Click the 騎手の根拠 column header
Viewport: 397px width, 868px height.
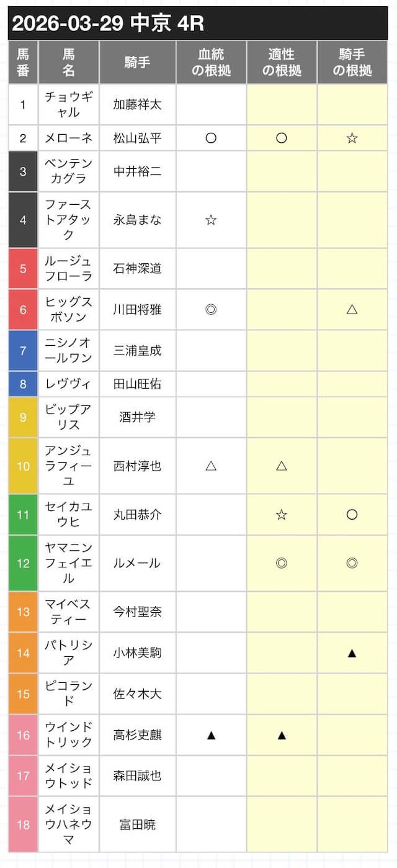coord(352,63)
